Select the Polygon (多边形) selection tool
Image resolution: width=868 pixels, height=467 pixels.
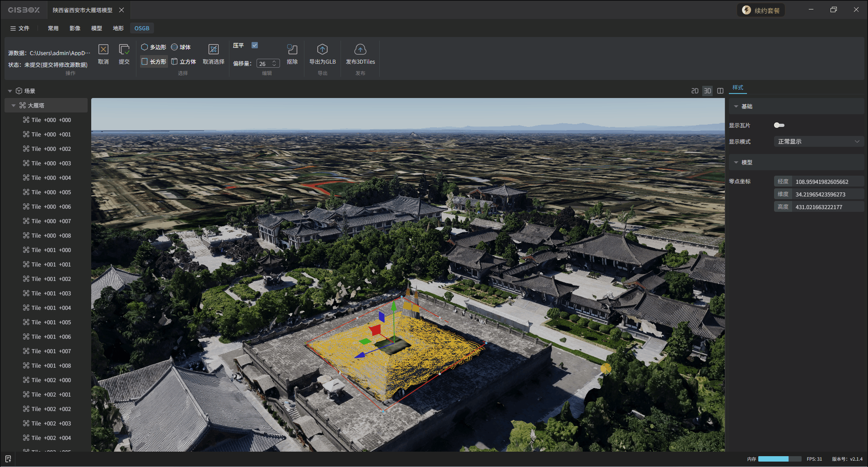154,47
